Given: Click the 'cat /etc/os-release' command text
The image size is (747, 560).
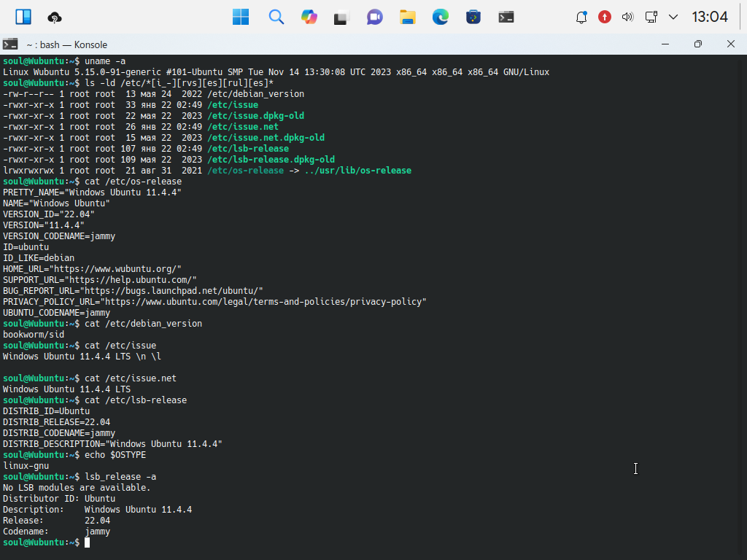Looking at the screenshot, I should (133, 182).
